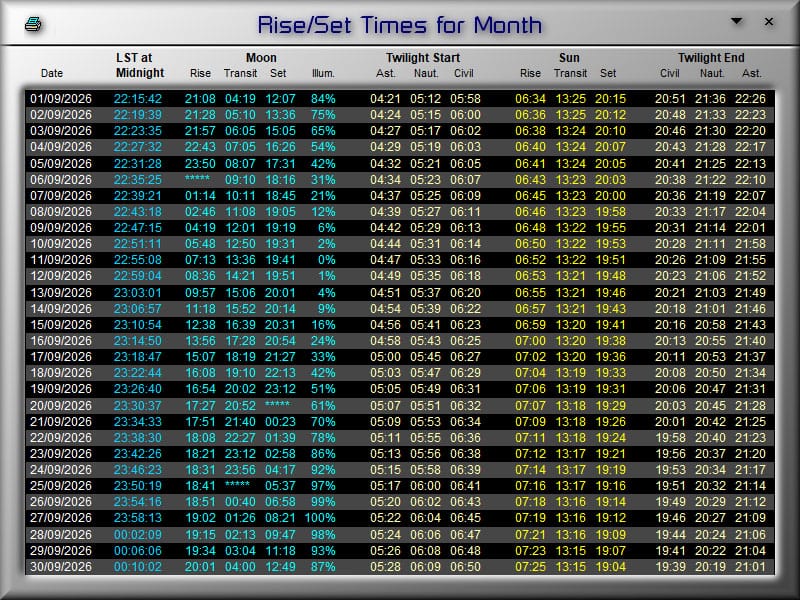The width and height of the screenshot is (800, 600).
Task: Click LST value 23:03:01
Action: [x=138, y=293]
